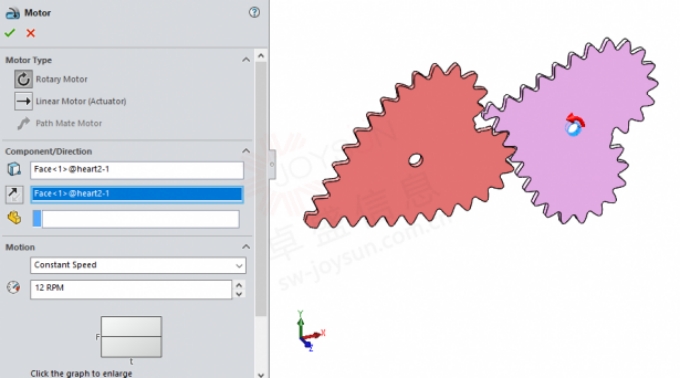Viewport: 680px width, 378px height.
Task: Click the move-relative-to component icon
Action: click(x=14, y=218)
